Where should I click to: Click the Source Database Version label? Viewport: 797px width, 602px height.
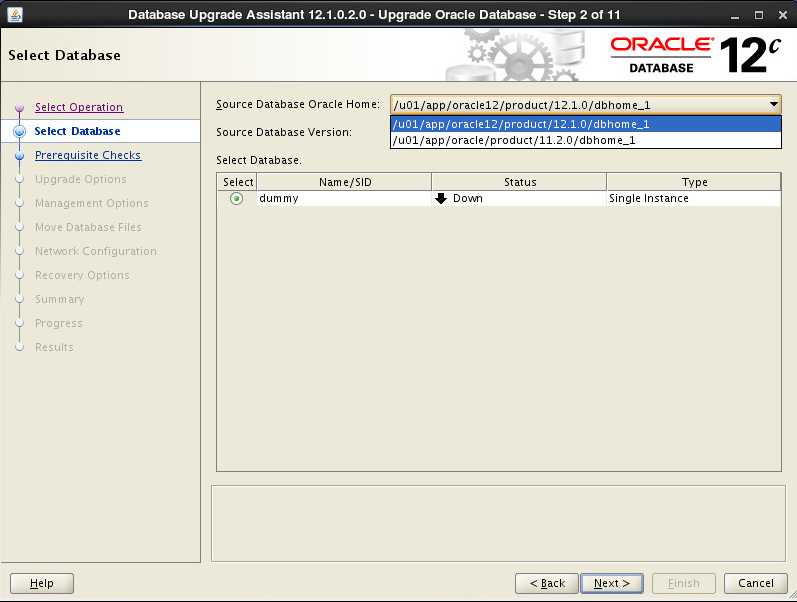pos(284,132)
